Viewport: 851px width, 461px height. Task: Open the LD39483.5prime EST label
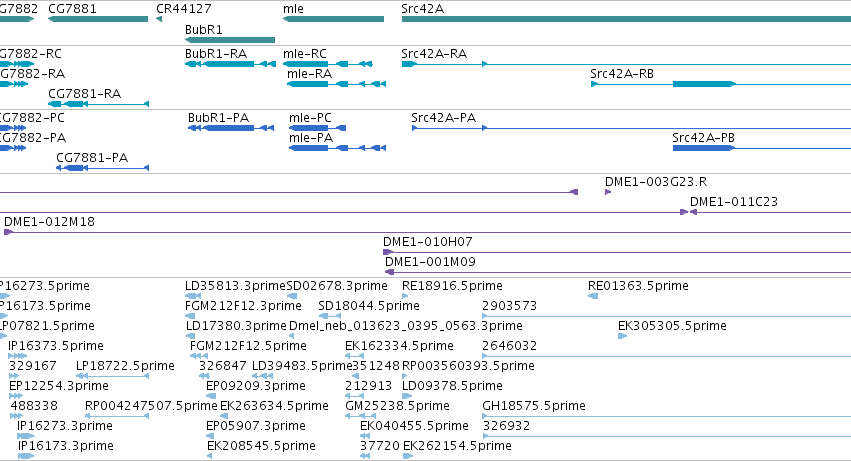click(x=302, y=367)
